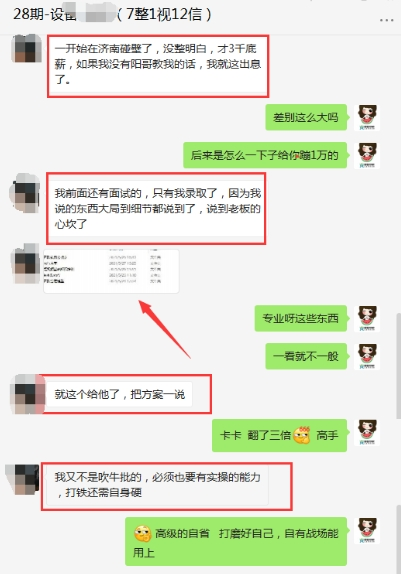Click the laughing emoji in '翻了三倍' message

[x=302, y=435]
